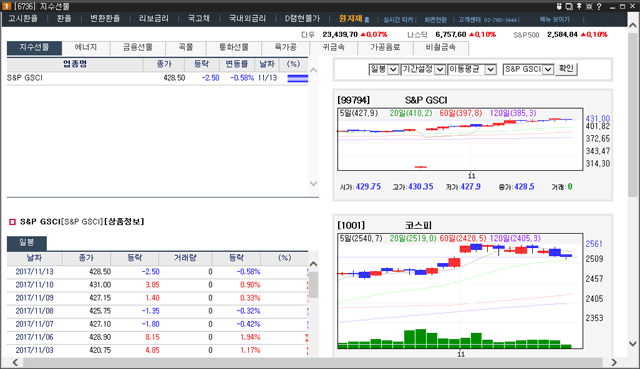
Task: Click the screen capture icon in title bar
Action: point(569,7)
